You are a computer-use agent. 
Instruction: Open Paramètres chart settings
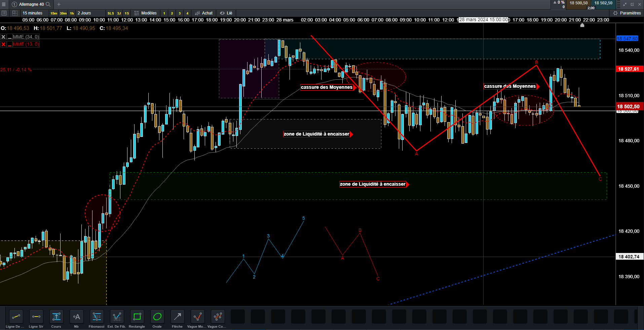627,13
